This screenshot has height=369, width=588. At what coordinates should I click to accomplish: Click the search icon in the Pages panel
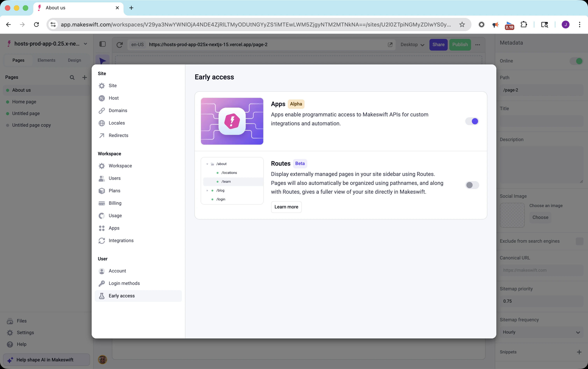pos(72,77)
